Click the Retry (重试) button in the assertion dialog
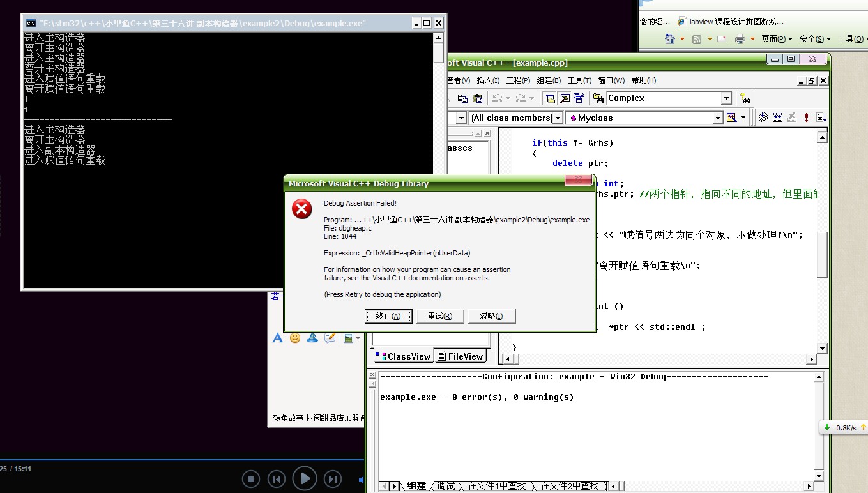Screen dimensions: 868x493 click(440, 316)
